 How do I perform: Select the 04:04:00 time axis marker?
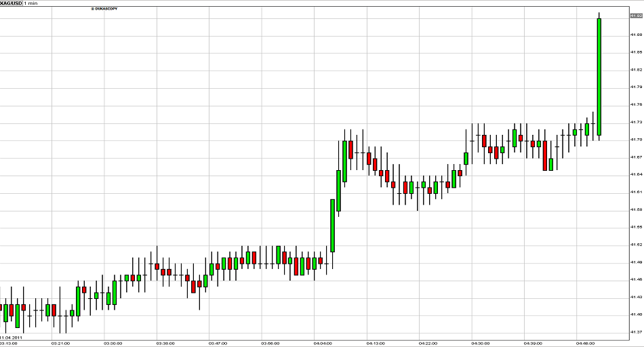pos(323,343)
